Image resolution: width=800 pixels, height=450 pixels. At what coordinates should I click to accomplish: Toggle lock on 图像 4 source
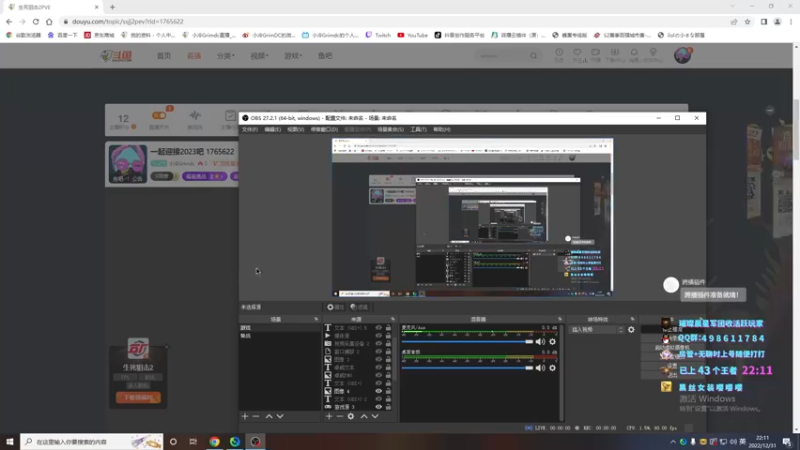point(388,391)
